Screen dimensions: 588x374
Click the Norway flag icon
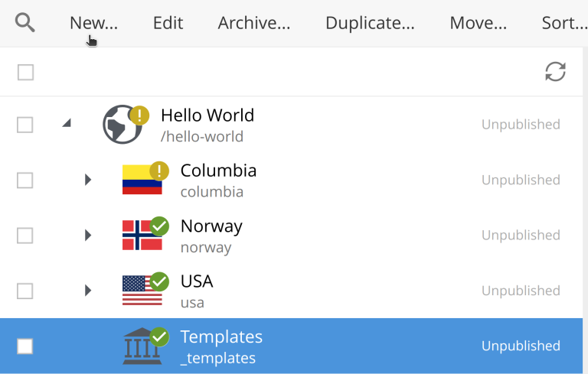[x=142, y=235]
